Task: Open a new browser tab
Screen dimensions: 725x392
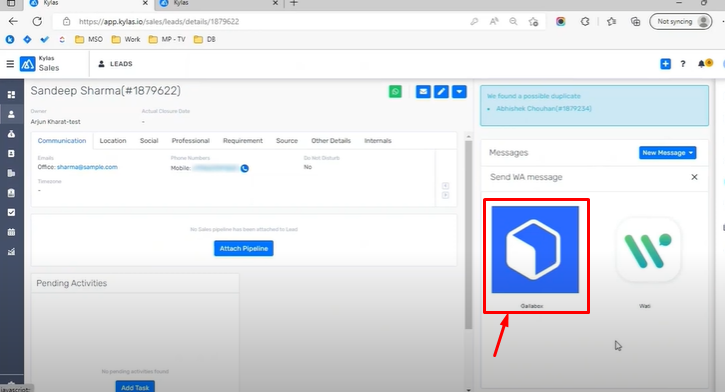Action: [294, 3]
